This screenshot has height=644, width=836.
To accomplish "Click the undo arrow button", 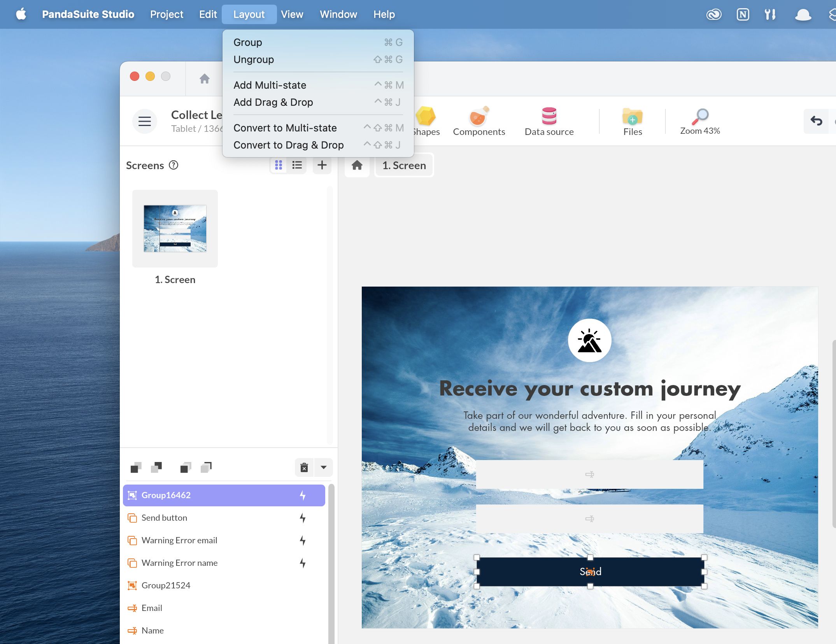I will click(x=816, y=121).
